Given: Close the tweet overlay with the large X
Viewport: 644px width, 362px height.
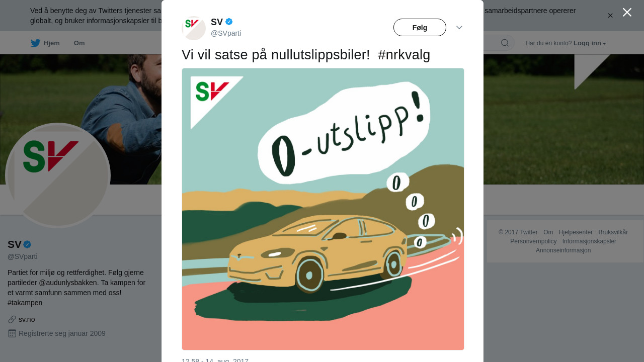Looking at the screenshot, I should 627,12.
